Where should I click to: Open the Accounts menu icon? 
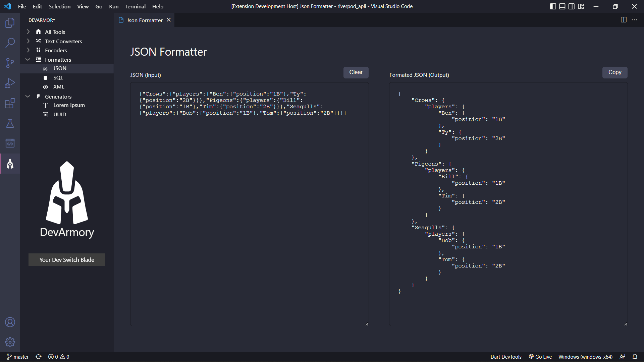pyautogui.click(x=10, y=322)
